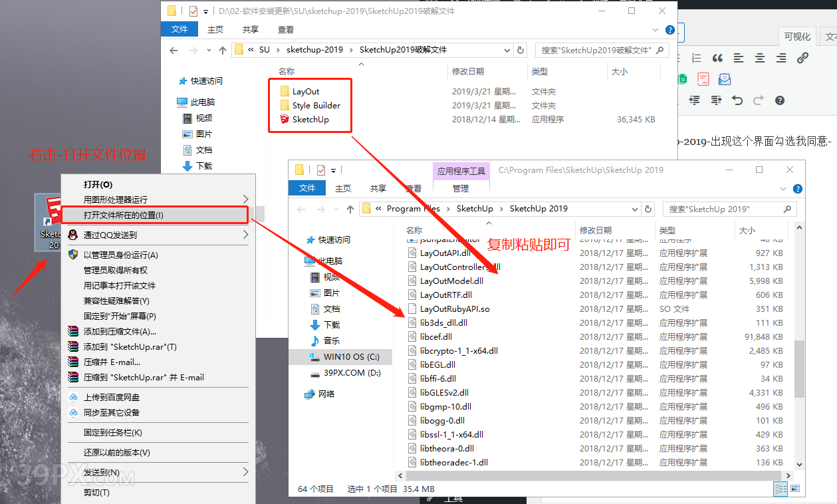Switch to the details view icon in status bar
Screen dimensions: 837x504
(x=780, y=489)
